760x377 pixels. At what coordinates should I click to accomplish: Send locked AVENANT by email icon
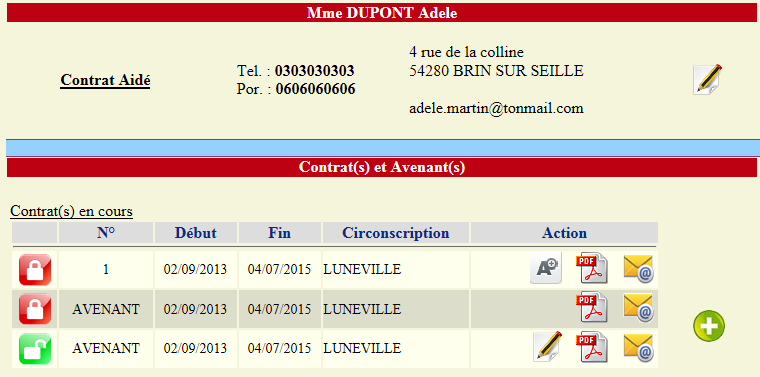point(638,308)
